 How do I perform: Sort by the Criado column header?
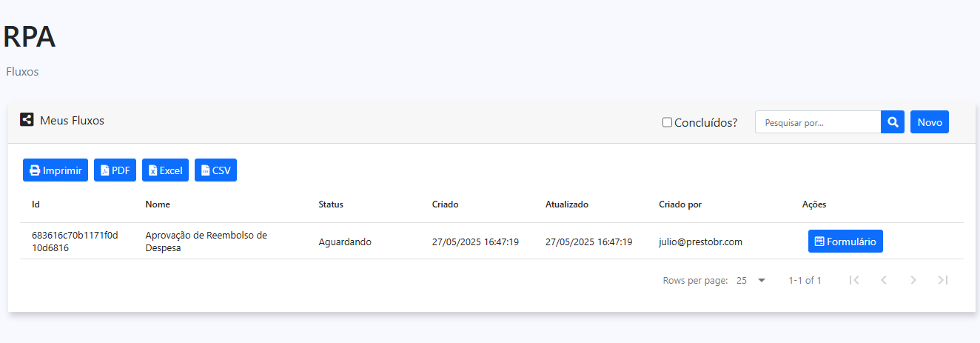[x=446, y=204]
